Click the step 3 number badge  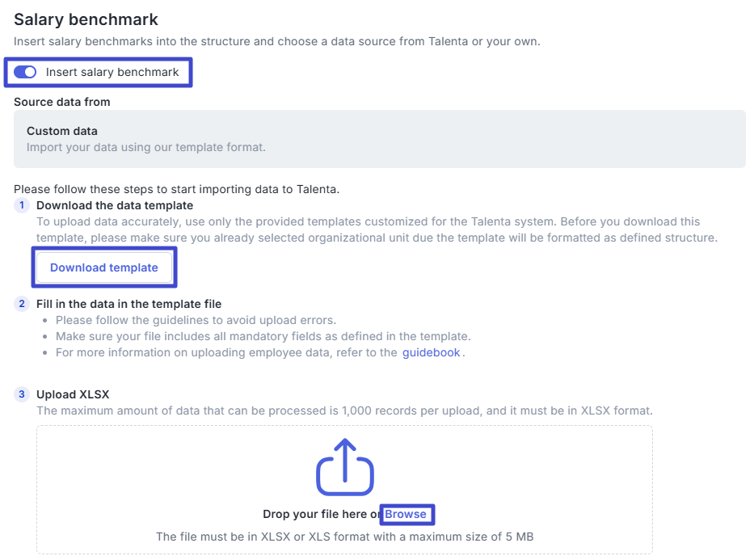click(22, 394)
